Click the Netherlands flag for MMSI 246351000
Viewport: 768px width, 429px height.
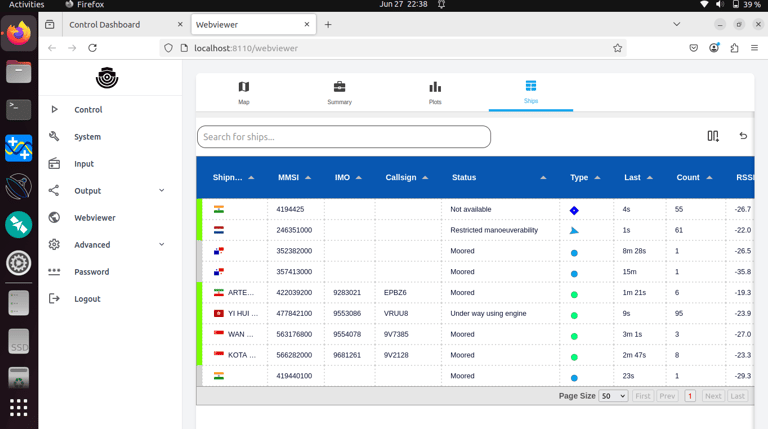pyautogui.click(x=219, y=230)
